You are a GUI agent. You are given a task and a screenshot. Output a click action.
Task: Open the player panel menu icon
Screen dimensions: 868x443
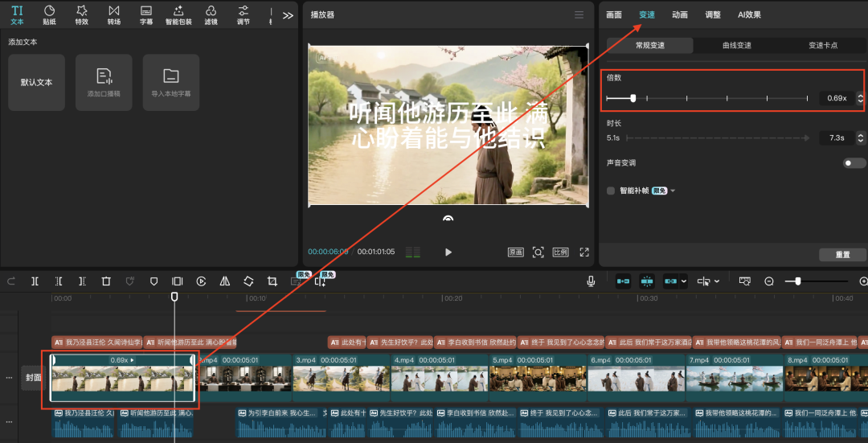[x=579, y=15]
